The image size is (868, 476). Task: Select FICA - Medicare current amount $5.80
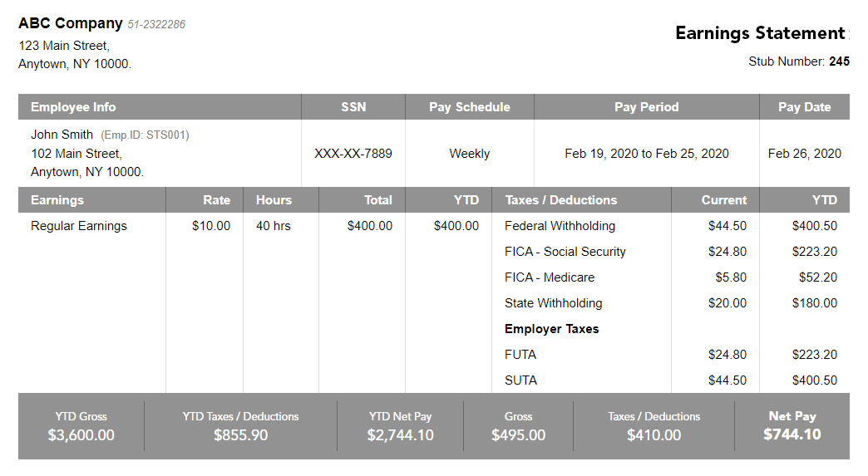click(731, 277)
